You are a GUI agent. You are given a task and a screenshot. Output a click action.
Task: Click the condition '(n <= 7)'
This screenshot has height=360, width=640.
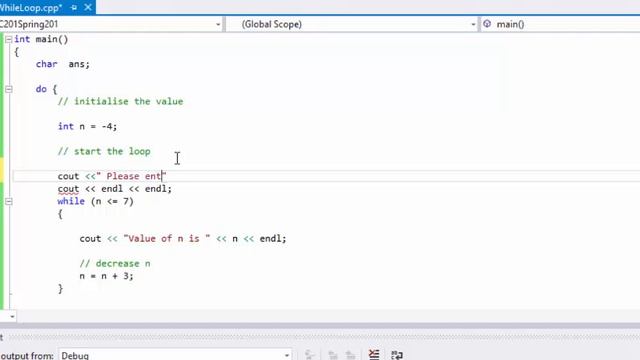(112, 201)
